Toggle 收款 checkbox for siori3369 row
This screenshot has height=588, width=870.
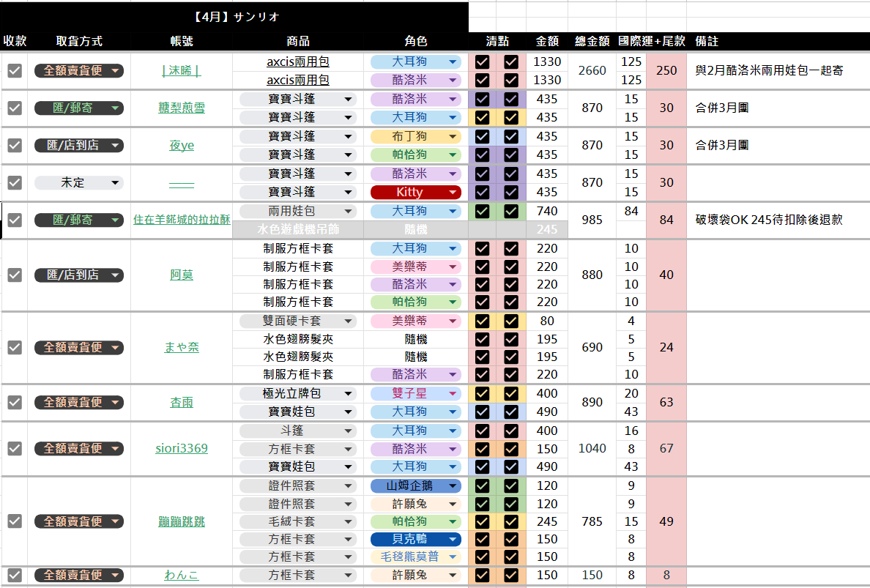[15, 448]
